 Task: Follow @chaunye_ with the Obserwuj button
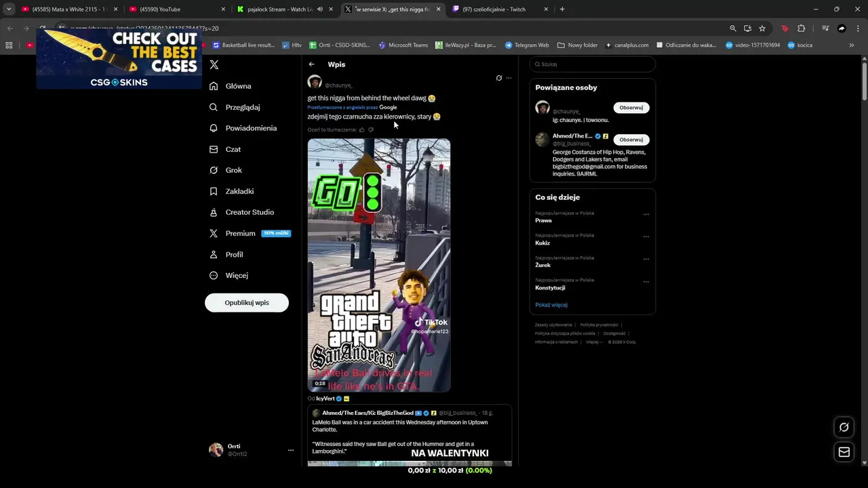tap(631, 108)
